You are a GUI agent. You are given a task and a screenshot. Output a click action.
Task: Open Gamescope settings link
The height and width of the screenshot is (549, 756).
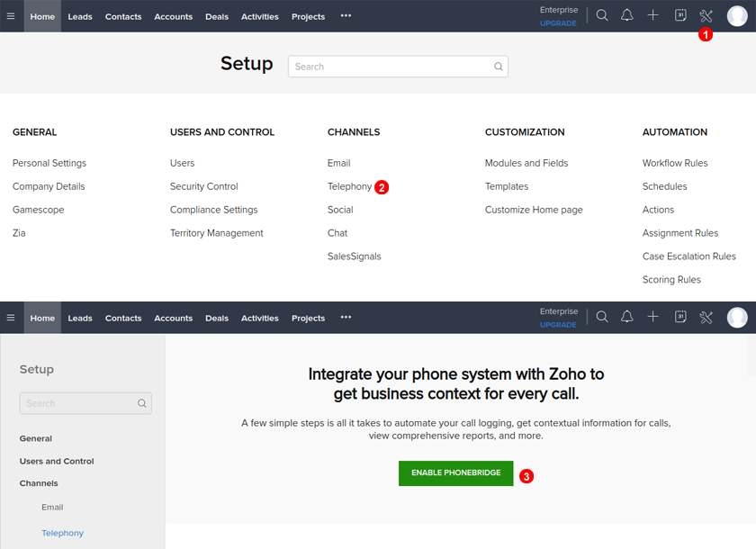coord(38,210)
